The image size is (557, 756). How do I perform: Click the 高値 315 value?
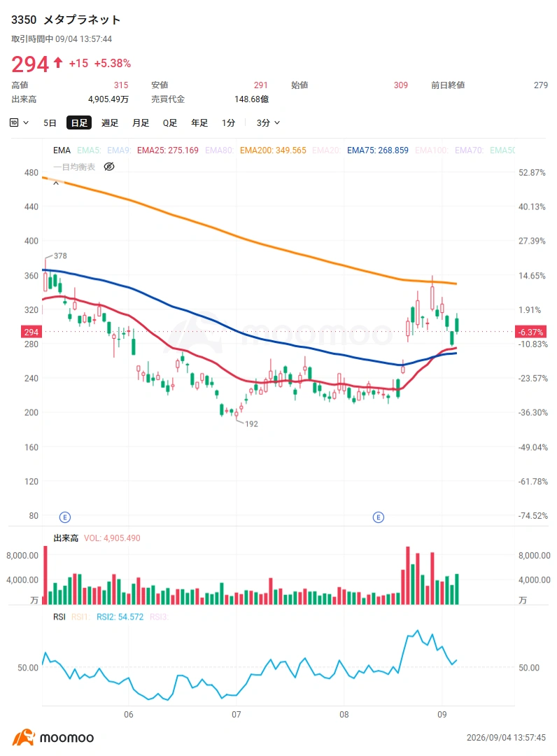[121, 85]
